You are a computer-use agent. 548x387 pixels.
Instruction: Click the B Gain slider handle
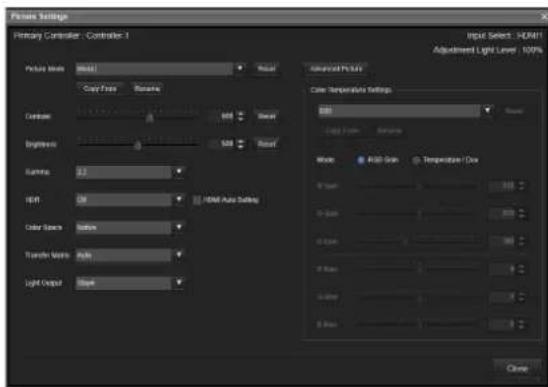(x=405, y=242)
